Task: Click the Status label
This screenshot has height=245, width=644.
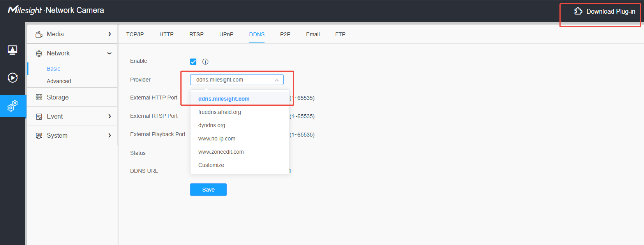Action: 138,153
